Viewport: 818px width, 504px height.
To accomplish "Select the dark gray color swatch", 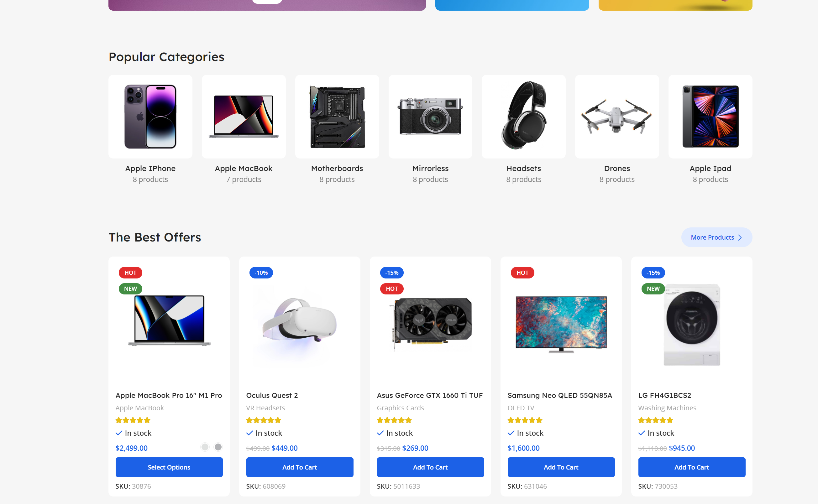I will (x=218, y=447).
